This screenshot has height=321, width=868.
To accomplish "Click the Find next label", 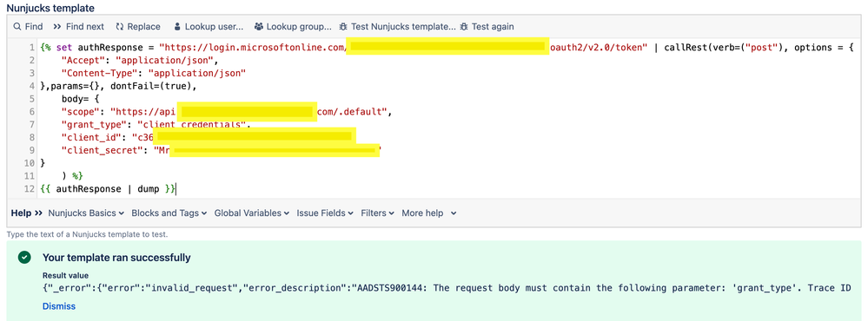I will 84,27.
